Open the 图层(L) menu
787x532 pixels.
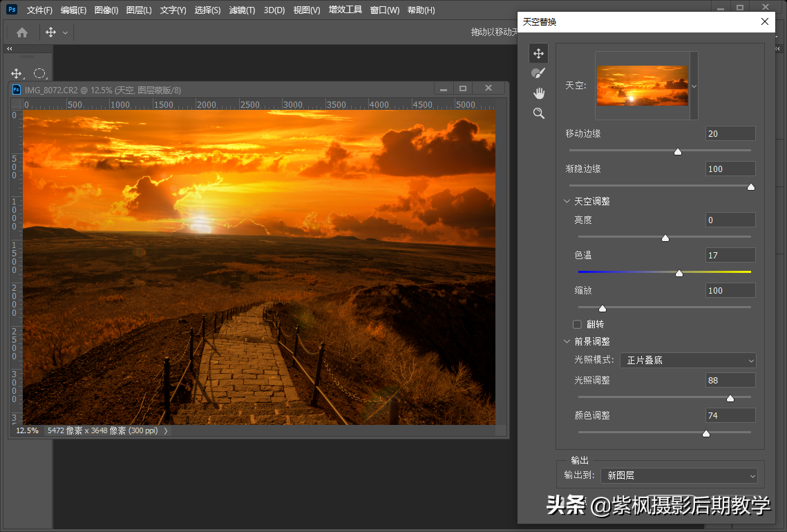point(140,10)
